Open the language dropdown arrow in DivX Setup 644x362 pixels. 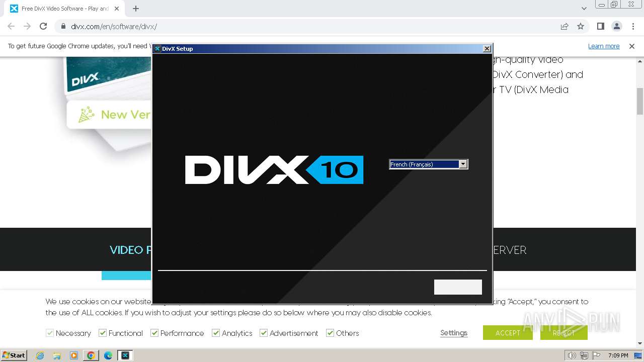click(463, 164)
